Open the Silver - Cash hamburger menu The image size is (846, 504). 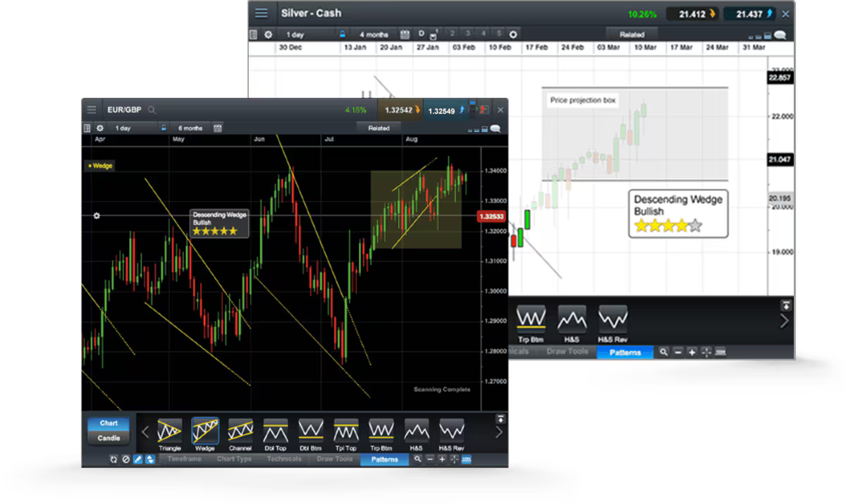pyautogui.click(x=262, y=13)
